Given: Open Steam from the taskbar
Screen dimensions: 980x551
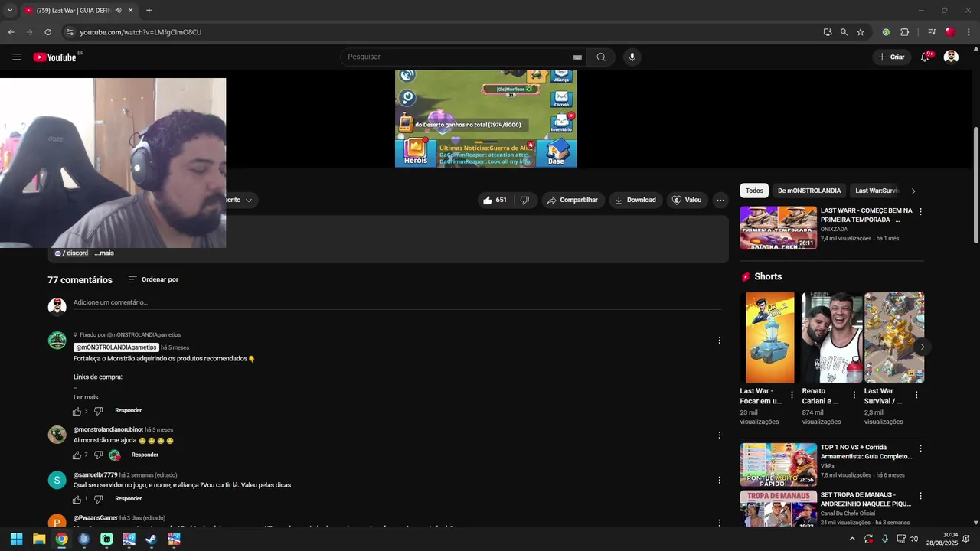Looking at the screenshot, I should [152, 539].
